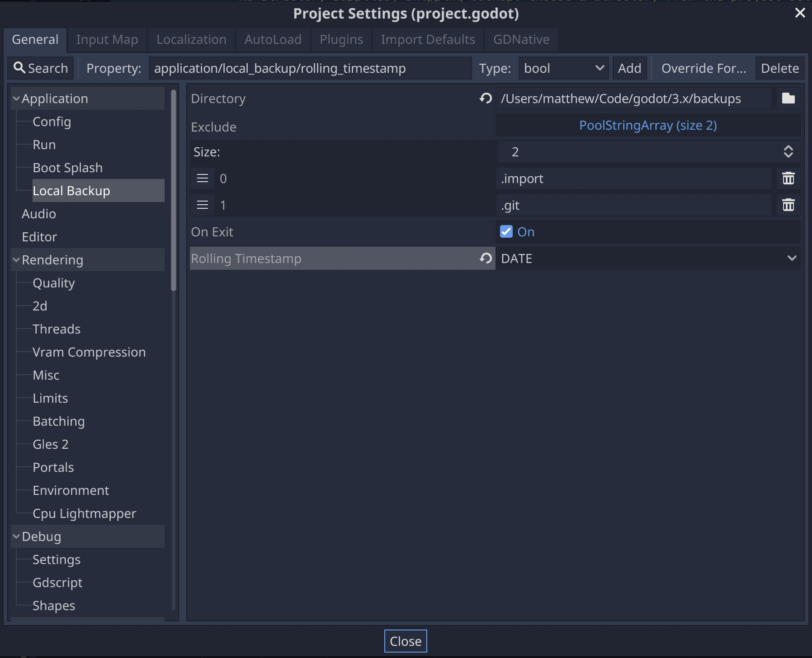Select Batching under Rendering

coord(59,421)
